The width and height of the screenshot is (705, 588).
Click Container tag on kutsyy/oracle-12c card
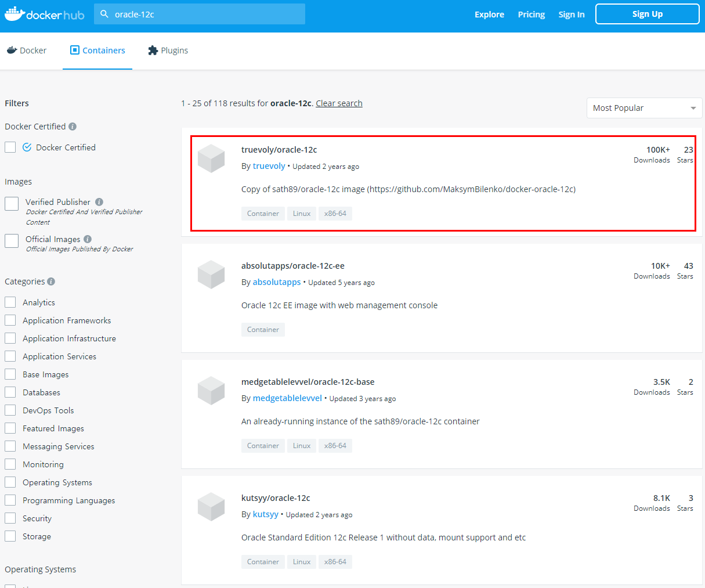point(263,562)
